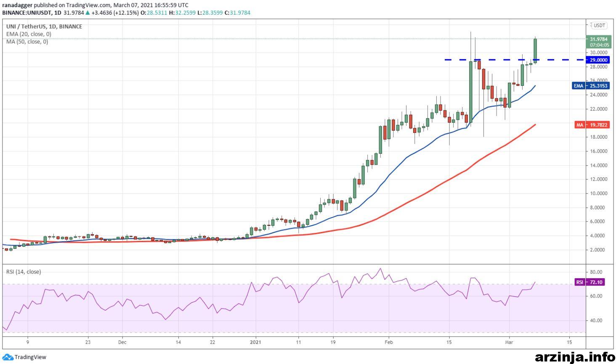Click the 19 label on the date axis
616x364 pixels.
click(x=333, y=342)
